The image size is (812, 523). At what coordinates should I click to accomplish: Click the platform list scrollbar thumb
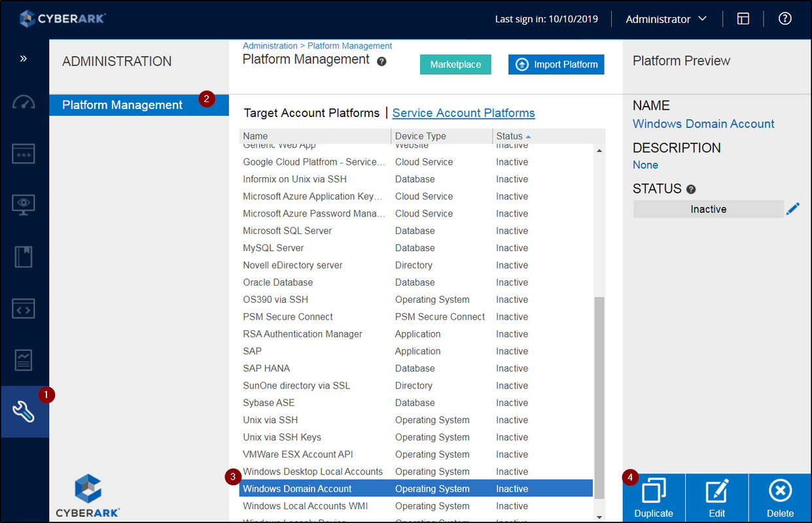point(599,399)
